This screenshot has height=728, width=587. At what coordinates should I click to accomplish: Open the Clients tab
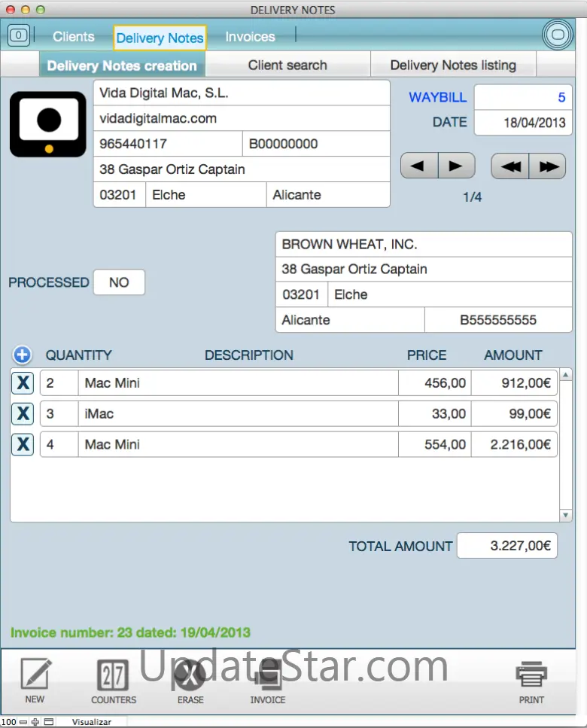(x=73, y=37)
